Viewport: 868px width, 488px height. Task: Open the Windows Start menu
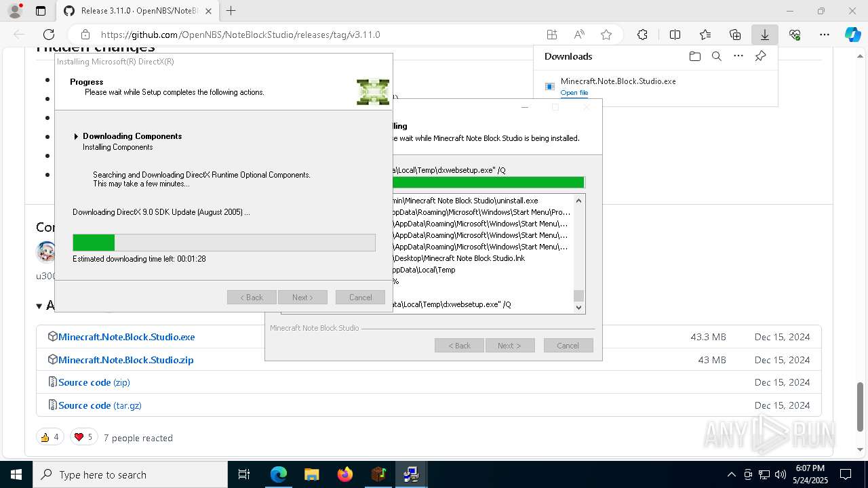16,474
